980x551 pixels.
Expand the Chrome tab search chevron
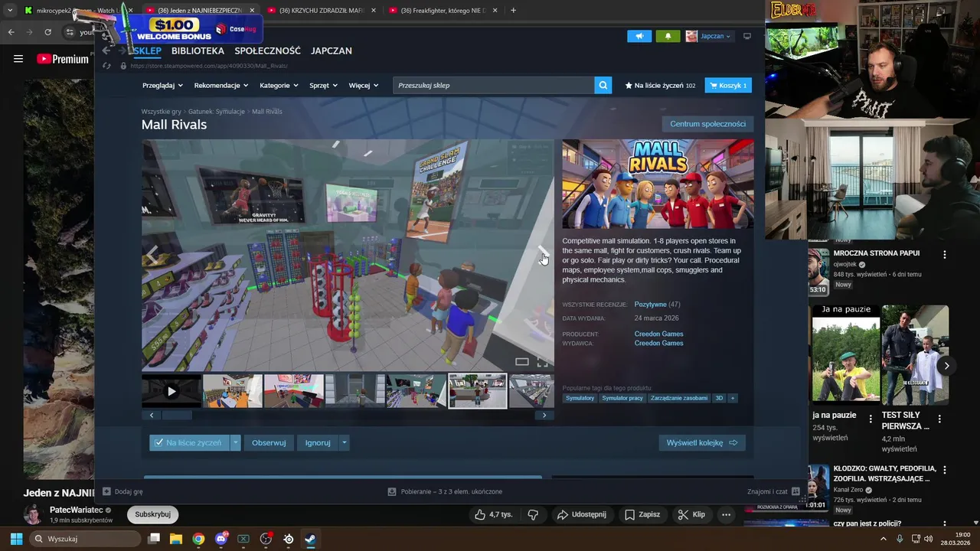pyautogui.click(x=10, y=10)
